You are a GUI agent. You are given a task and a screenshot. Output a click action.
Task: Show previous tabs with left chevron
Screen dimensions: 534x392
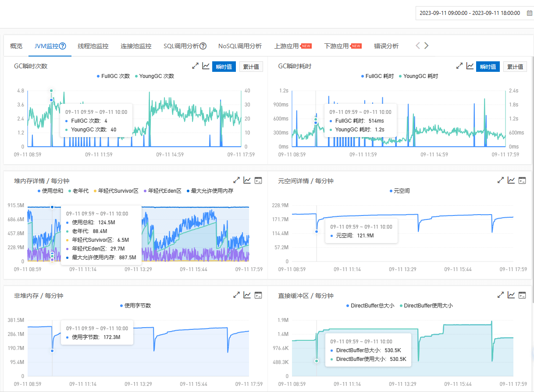(x=418, y=46)
